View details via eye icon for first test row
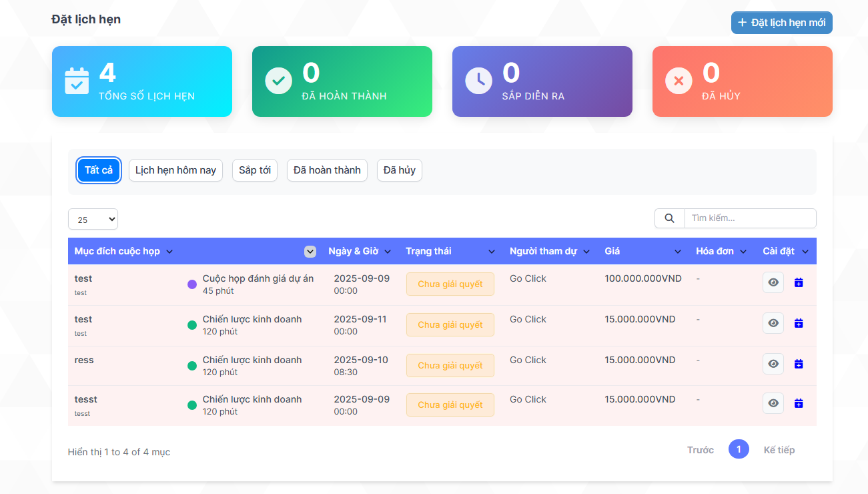The width and height of the screenshot is (868, 494). [773, 283]
